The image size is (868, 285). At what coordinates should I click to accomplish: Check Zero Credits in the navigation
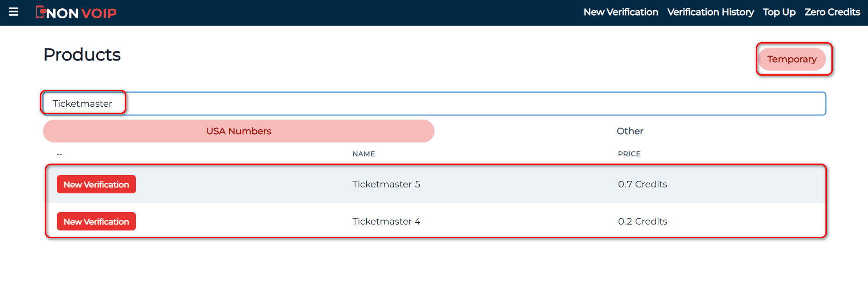pyautogui.click(x=832, y=12)
